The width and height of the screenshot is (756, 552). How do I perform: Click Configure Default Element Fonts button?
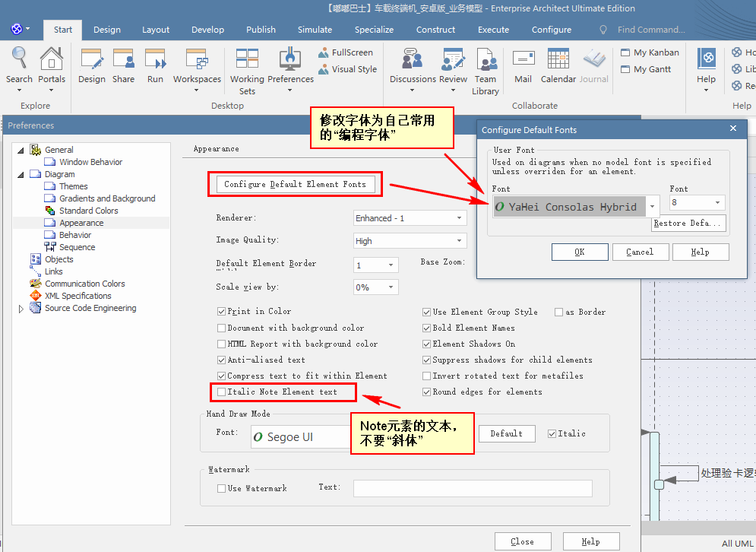[295, 184]
